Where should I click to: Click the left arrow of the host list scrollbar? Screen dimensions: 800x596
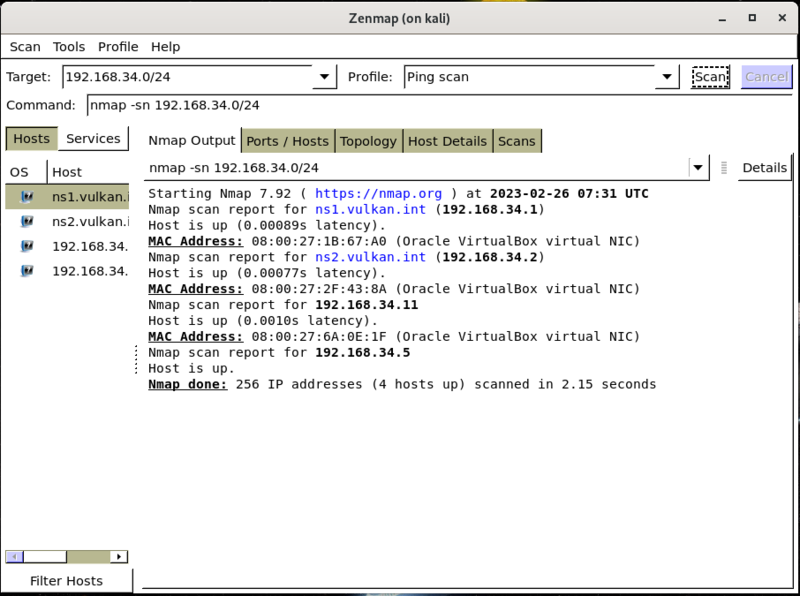(14, 556)
